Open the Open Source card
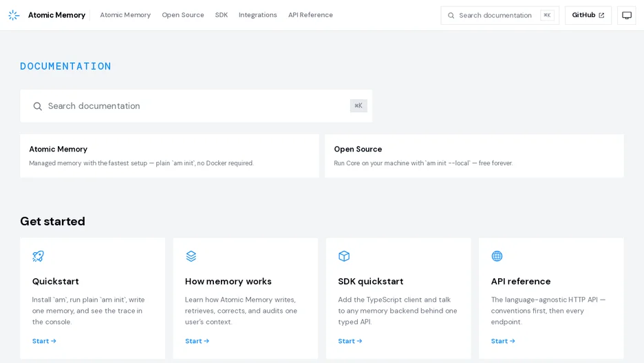644x363 pixels. [x=474, y=156]
